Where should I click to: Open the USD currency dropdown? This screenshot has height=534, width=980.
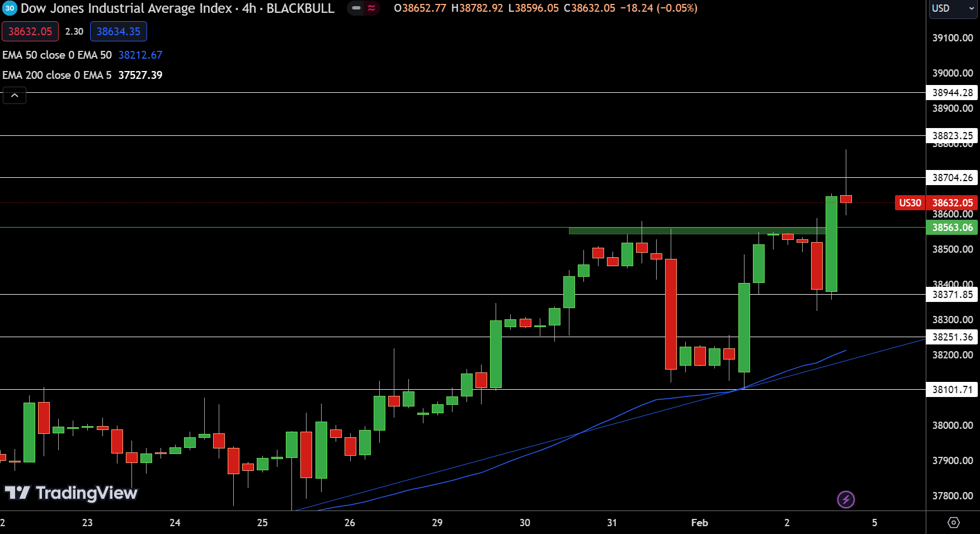coord(953,8)
